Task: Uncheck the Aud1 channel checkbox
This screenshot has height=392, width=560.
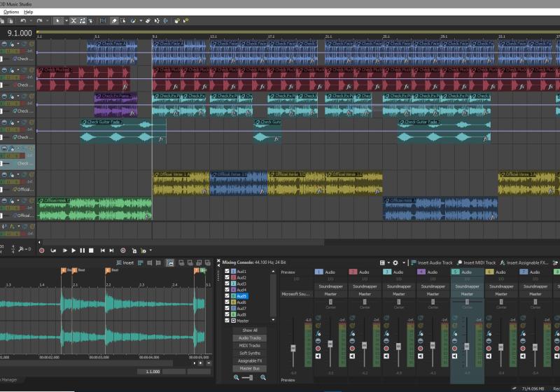Action: click(x=227, y=272)
